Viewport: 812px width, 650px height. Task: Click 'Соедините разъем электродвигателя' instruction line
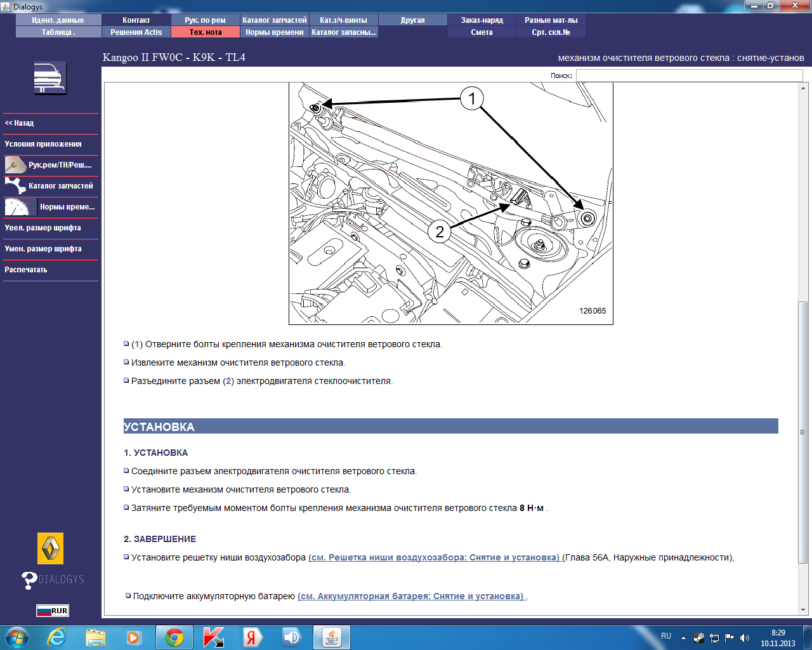tap(274, 472)
